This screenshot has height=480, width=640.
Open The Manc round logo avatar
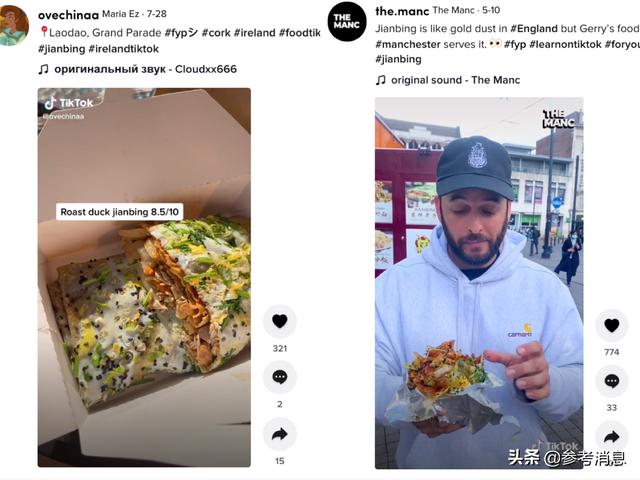click(x=347, y=22)
